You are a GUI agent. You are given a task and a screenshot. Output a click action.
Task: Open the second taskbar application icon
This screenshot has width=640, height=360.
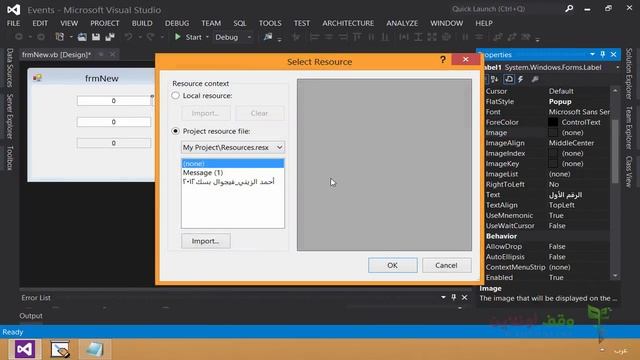[60, 349]
